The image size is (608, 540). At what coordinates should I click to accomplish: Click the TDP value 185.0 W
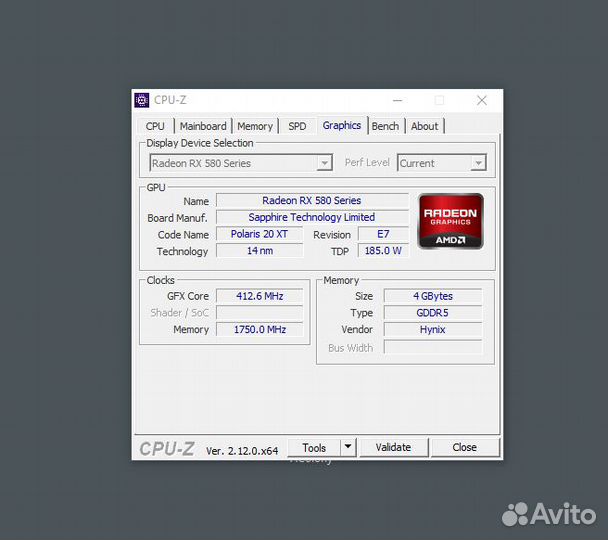click(383, 251)
